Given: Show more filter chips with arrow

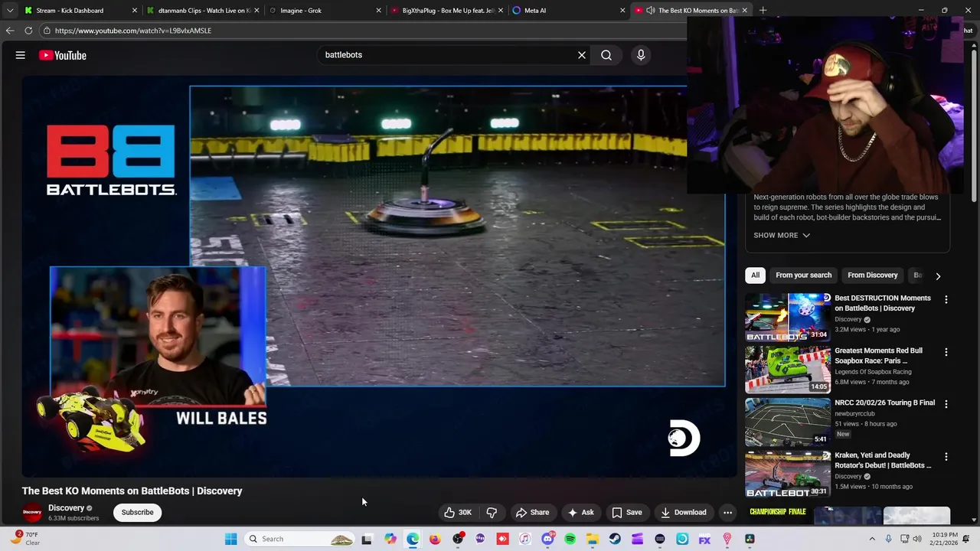Looking at the screenshot, I should coord(938,275).
